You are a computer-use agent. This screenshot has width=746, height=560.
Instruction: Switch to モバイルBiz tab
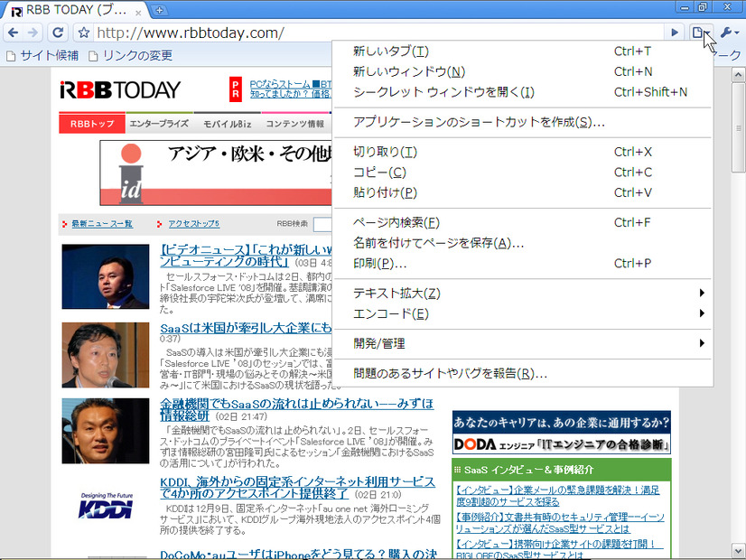(x=227, y=124)
